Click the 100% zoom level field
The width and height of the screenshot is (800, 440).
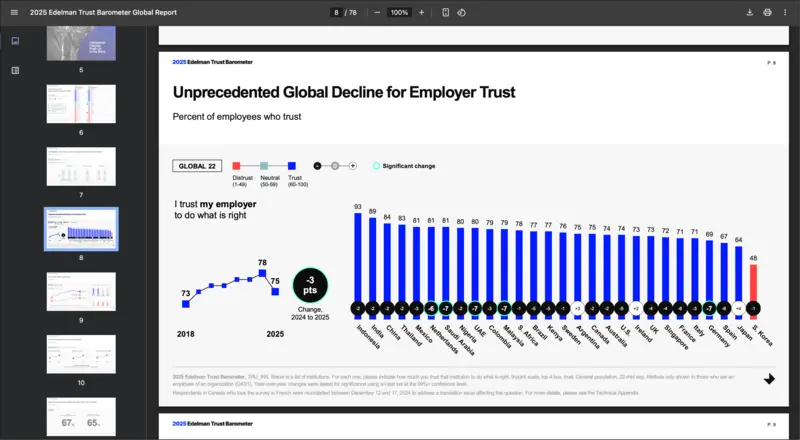tap(399, 12)
